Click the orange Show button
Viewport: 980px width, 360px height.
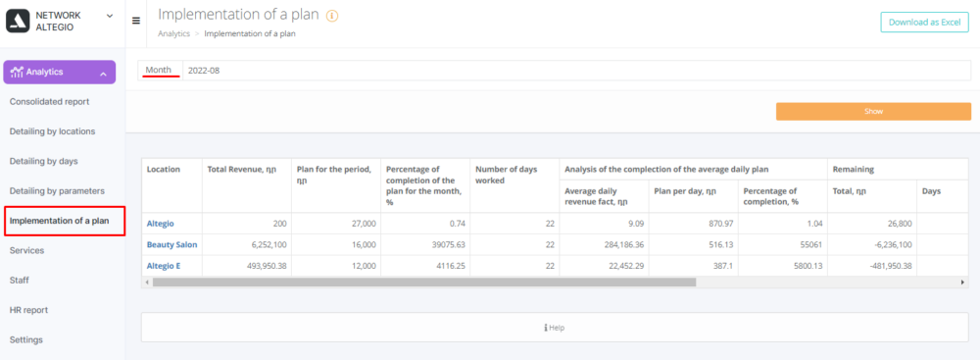873,112
